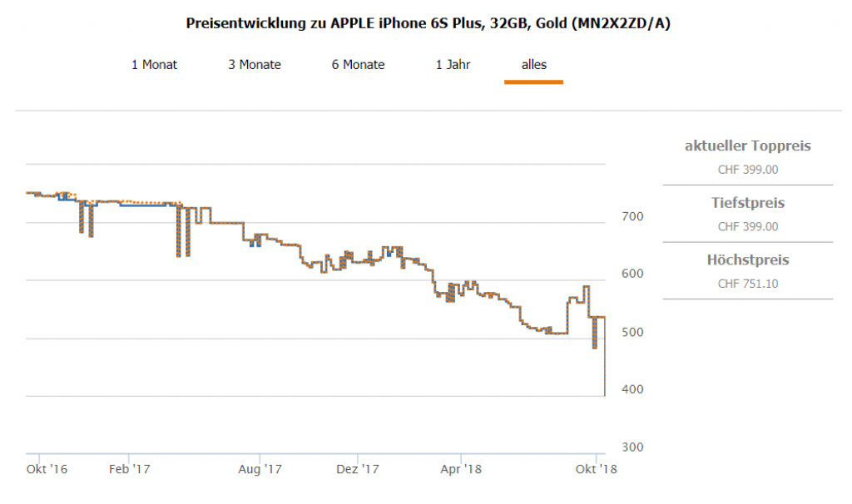Open the "6 Monate" price range
852x504 pixels.
[x=358, y=64]
